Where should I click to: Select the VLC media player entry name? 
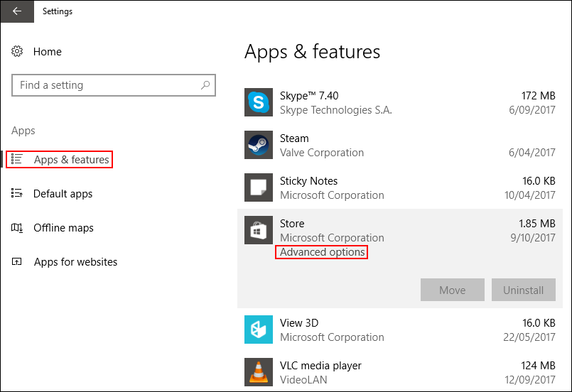point(320,366)
